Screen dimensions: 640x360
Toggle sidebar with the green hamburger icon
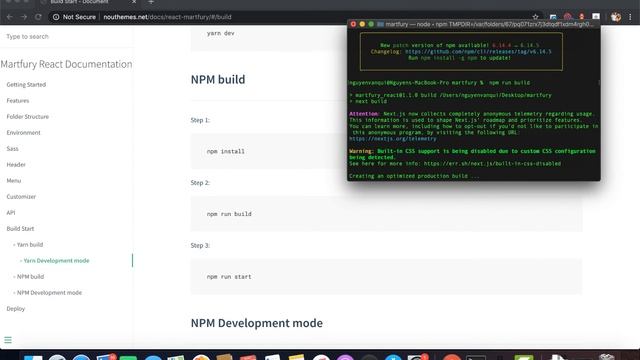(8, 340)
